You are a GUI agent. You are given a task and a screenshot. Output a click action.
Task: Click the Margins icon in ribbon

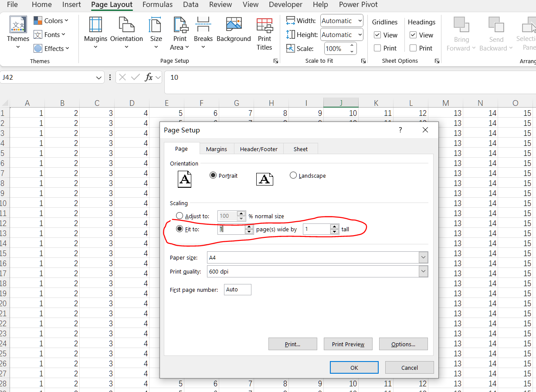(x=95, y=25)
